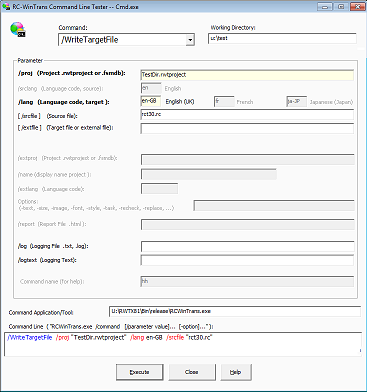367x392 pixels.
Task: Click the /log logging file field
Action: [247, 246]
